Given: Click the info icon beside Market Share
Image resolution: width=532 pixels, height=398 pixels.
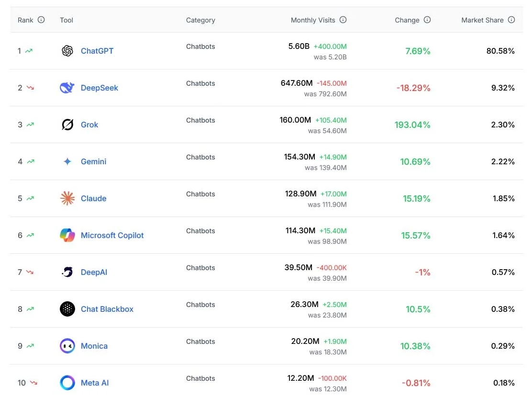Looking at the screenshot, I should [511, 20].
